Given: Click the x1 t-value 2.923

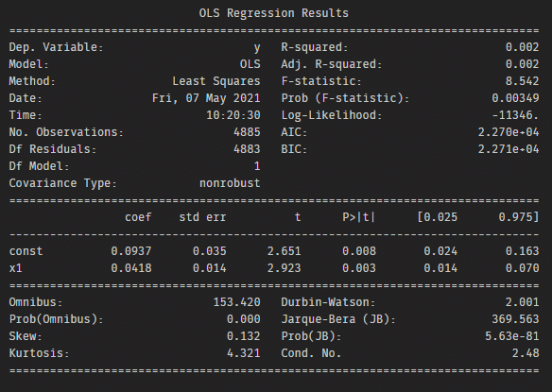Looking at the screenshot, I should pyautogui.click(x=285, y=268).
